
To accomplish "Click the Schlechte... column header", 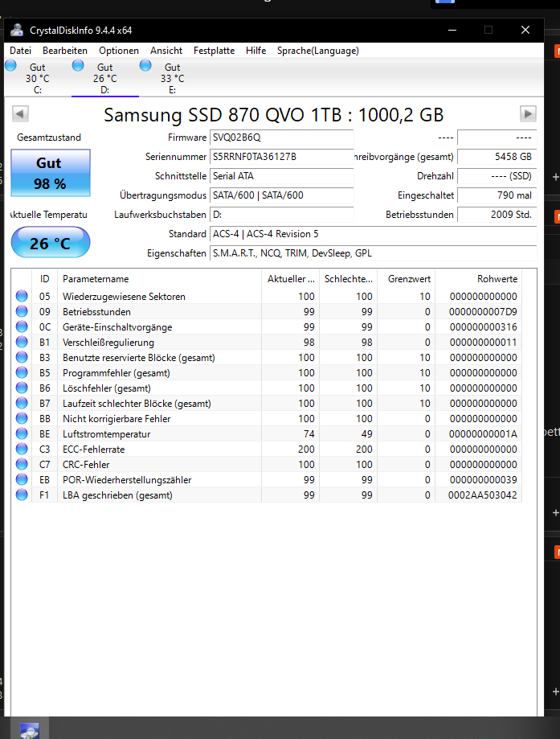I will (349, 279).
